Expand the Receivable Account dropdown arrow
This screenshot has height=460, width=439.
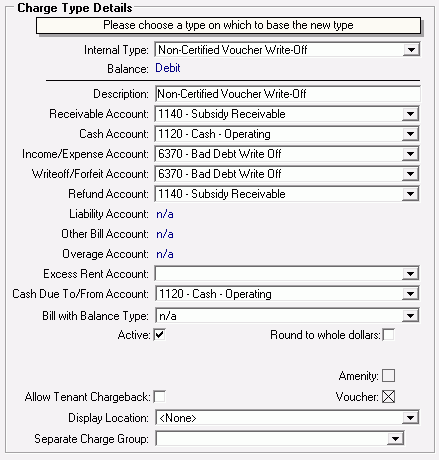pyautogui.click(x=410, y=114)
